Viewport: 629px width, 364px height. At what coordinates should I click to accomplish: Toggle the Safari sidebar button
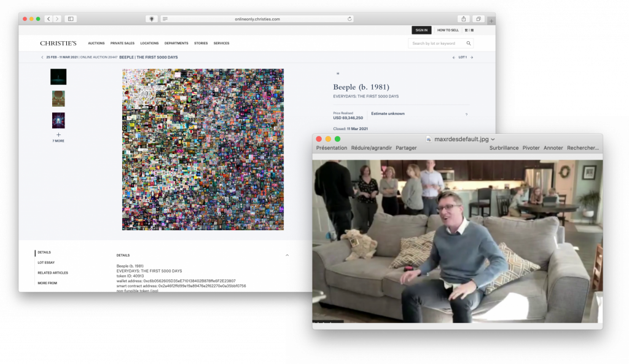[71, 19]
